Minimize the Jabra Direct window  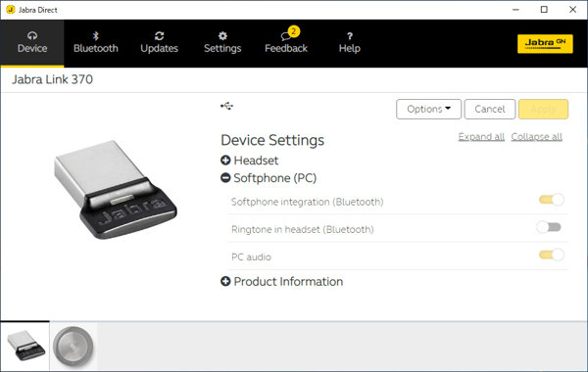[x=515, y=10]
